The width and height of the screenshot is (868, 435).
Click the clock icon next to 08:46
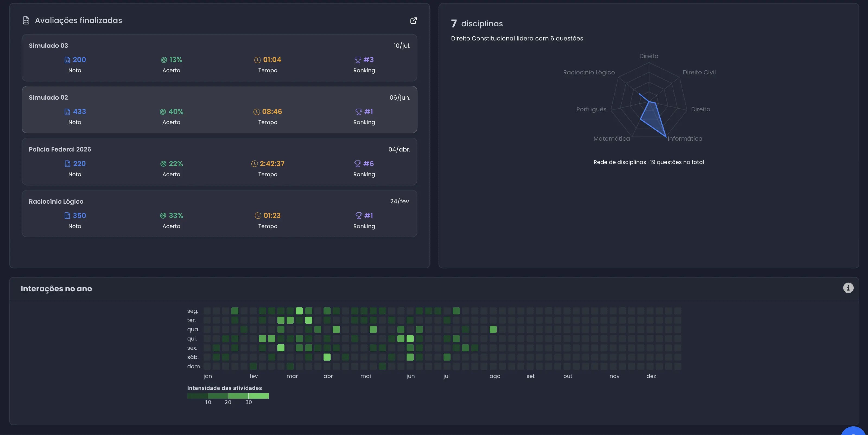256,112
